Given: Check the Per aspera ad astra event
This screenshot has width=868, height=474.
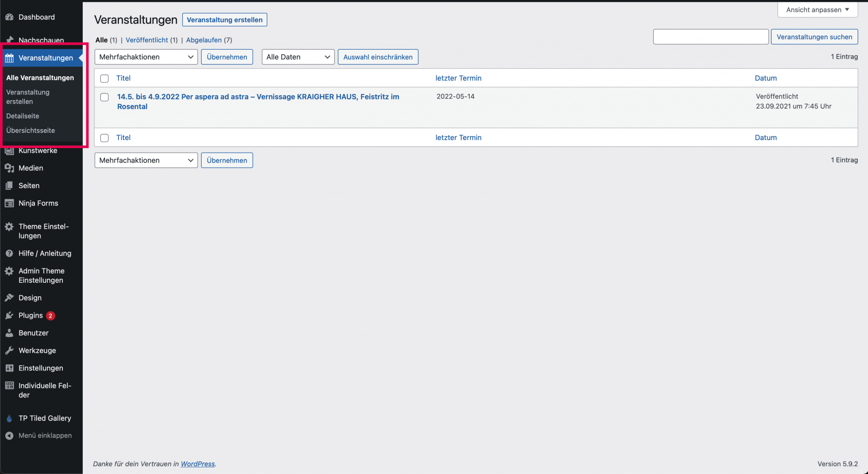Looking at the screenshot, I should [x=104, y=97].
